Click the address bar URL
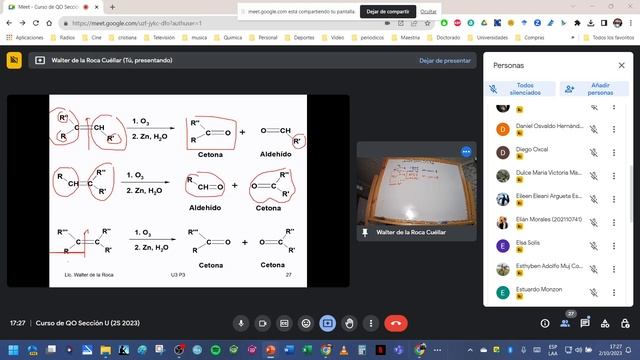The height and width of the screenshot is (360, 640). click(x=137, y=23)
